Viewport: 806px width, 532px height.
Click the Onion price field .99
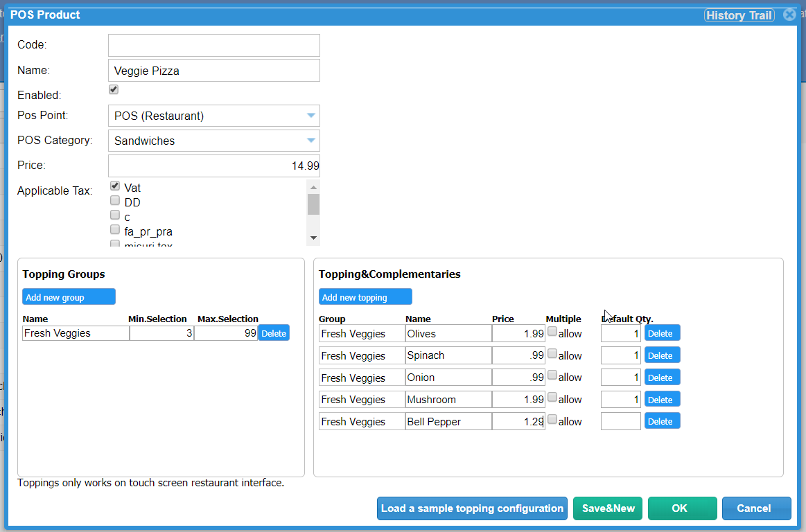pyautogui.click(x=518, y=378)
